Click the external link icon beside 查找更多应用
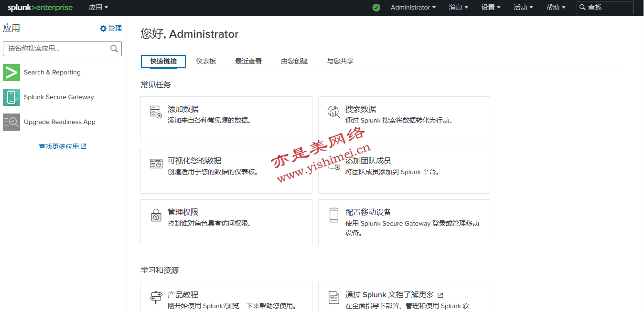Viewport: 644px width, 311px height. [84, 146]
